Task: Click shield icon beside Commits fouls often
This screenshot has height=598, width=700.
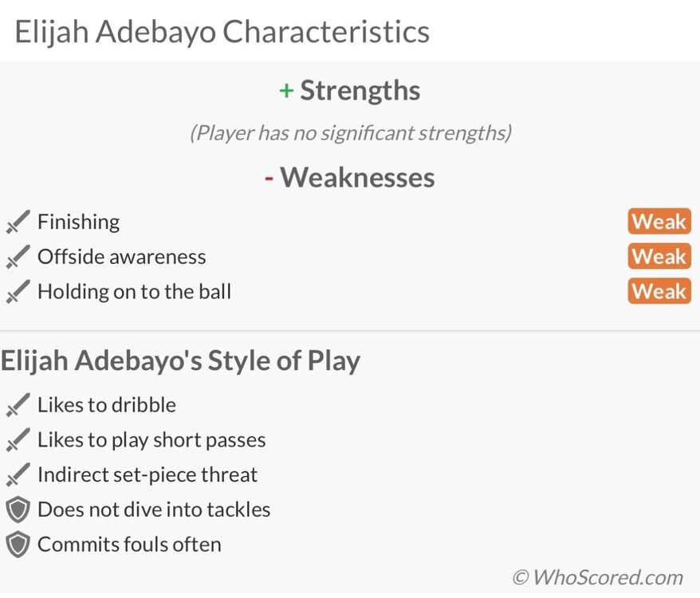Action: click(18, 545)
